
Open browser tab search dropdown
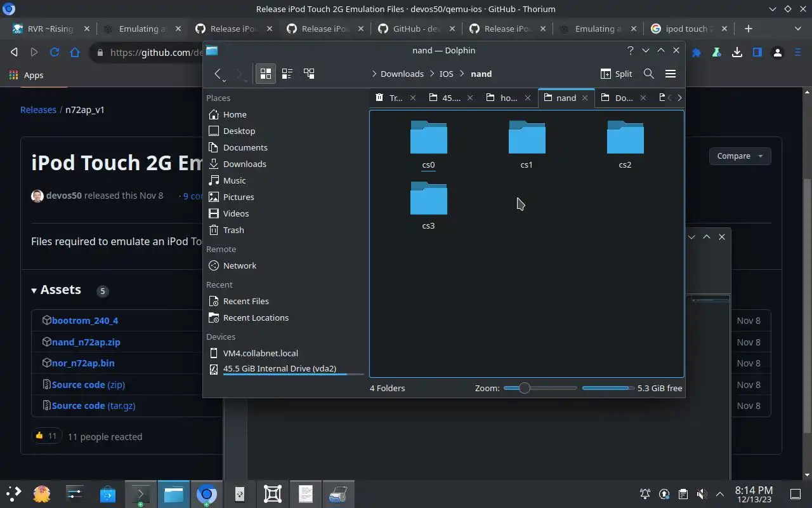798,29
